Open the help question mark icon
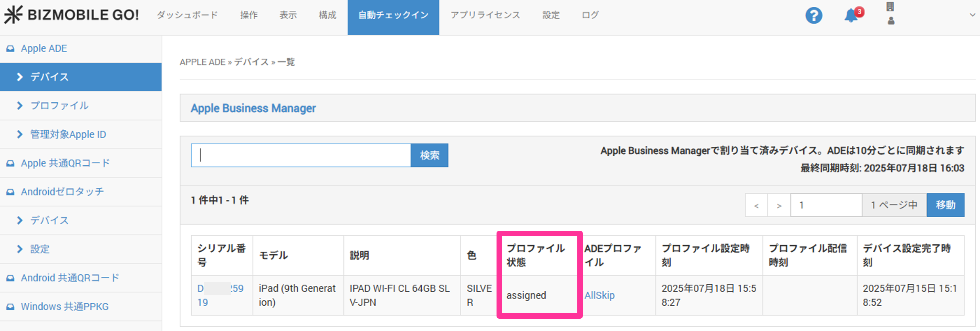The height and width of the screenshot is (331, 980). point(813,16)
